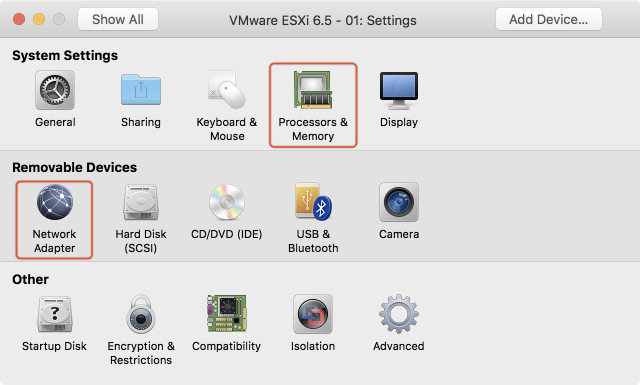
Task: Select Processors & Memory settings
Action: (313, 90)
